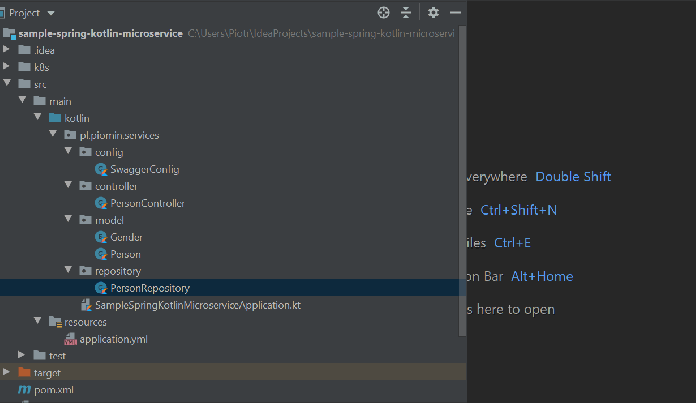Open the Project panel settings gear
The image size is (696, 403).
tap(433, 13)
